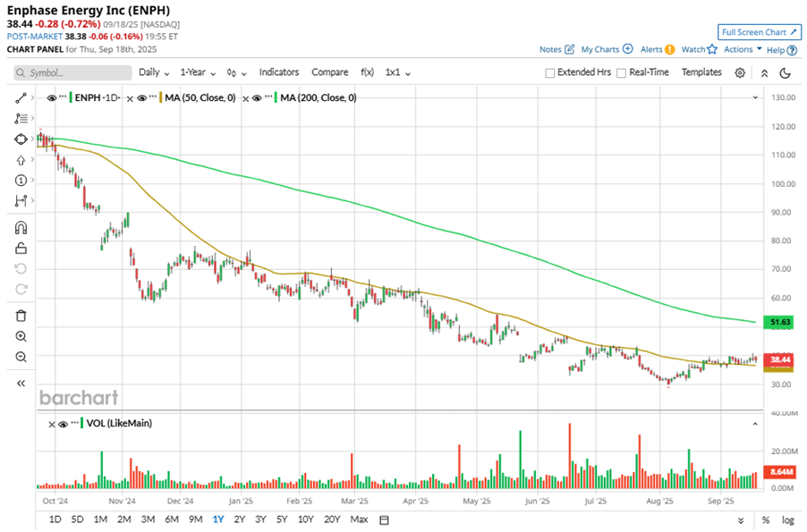Collapse the volume pane chevron

point(755,424)
